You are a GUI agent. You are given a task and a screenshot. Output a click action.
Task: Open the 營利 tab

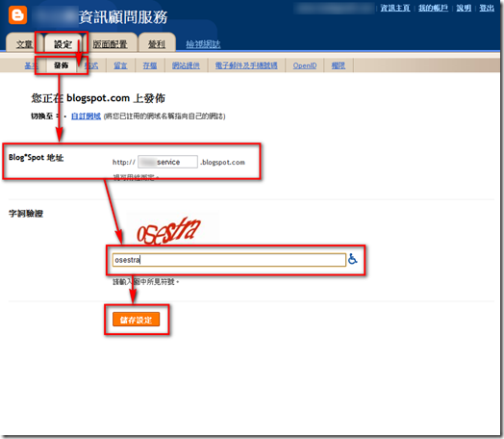(157, 44)
